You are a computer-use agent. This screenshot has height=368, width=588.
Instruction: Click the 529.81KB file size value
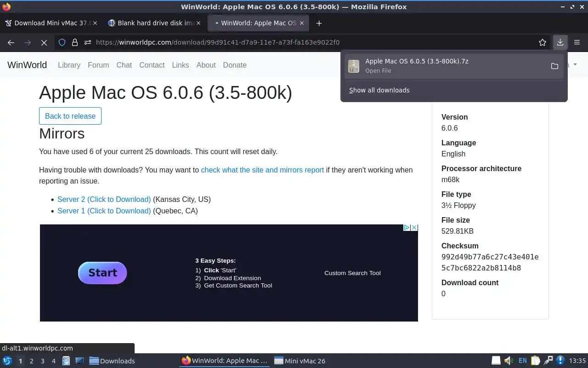coord(458,231)
